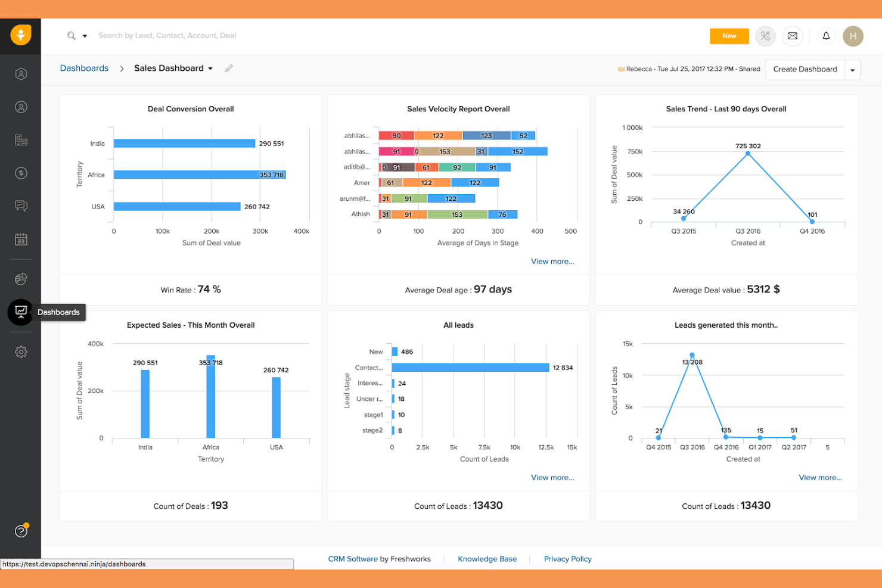
Task: Open View more under Sales Velocity Report
Action: coord(552,261)
